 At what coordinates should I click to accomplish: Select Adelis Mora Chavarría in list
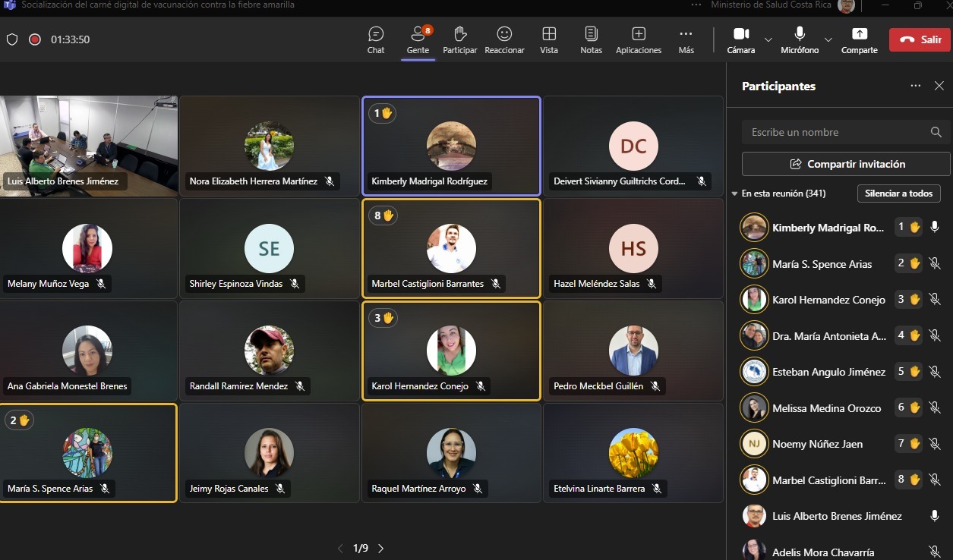[840, 552]
